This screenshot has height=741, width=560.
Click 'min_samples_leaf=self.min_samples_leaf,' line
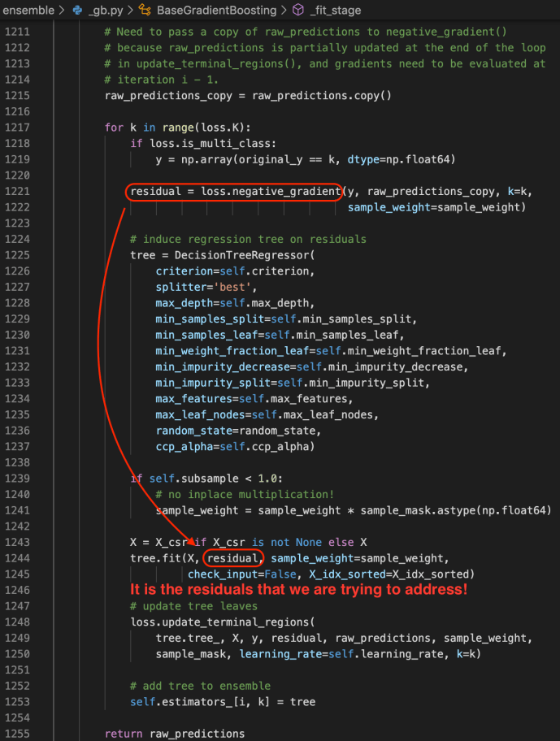[x=280, y=335]
